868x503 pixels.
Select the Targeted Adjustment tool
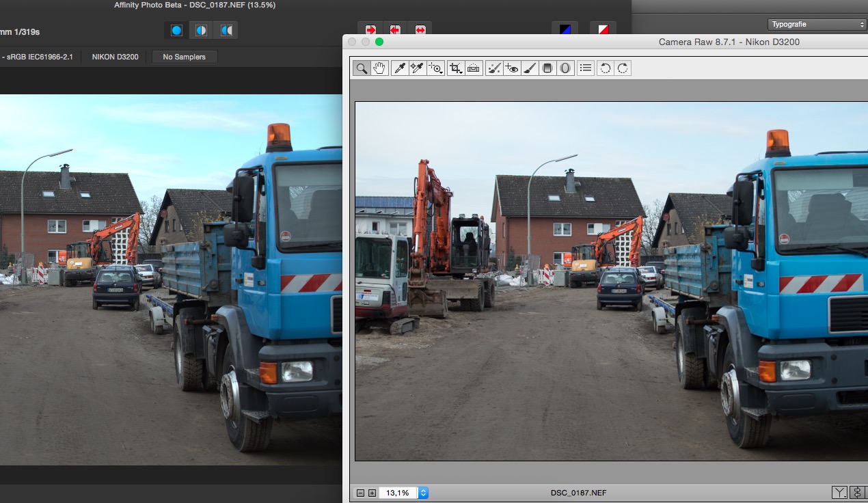point(435,68)
